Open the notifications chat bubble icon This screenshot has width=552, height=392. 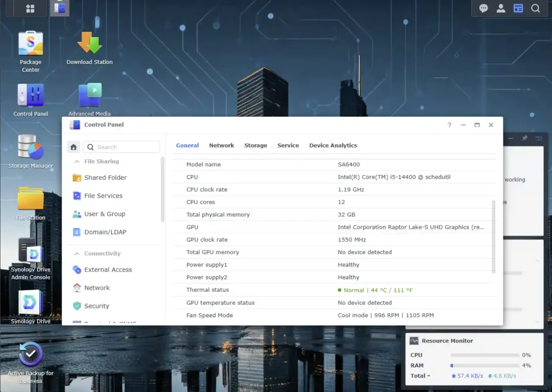click(484, 8)
